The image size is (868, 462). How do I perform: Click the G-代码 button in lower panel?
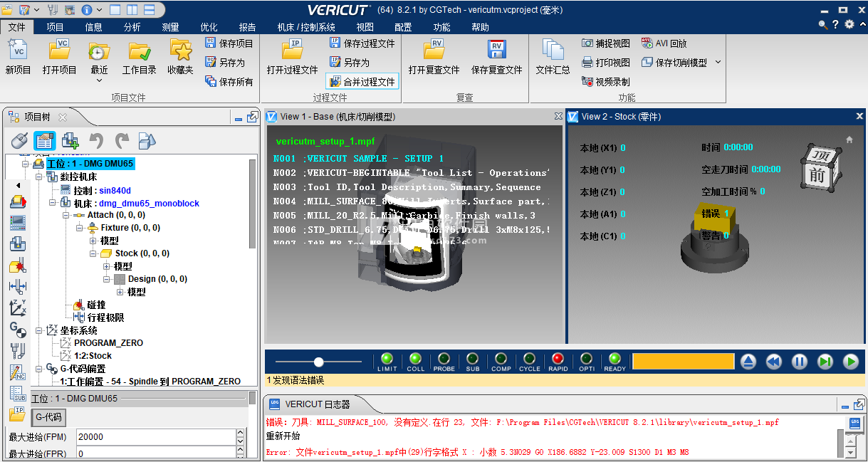click(48, 417)
